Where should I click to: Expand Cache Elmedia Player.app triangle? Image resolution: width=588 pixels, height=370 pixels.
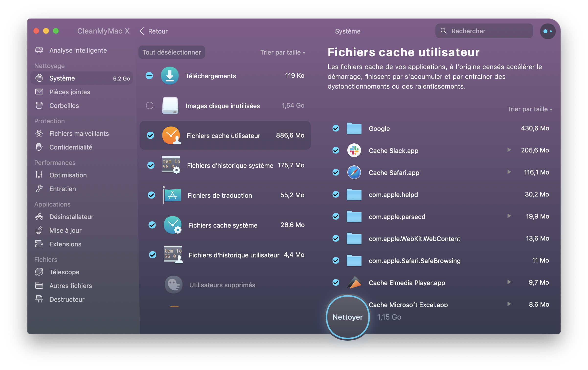click(509, 282)
